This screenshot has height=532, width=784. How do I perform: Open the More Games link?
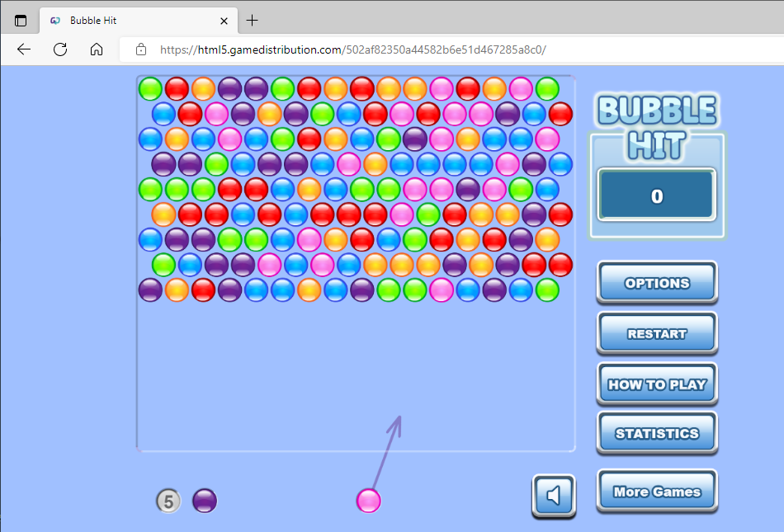click(657, 492)
